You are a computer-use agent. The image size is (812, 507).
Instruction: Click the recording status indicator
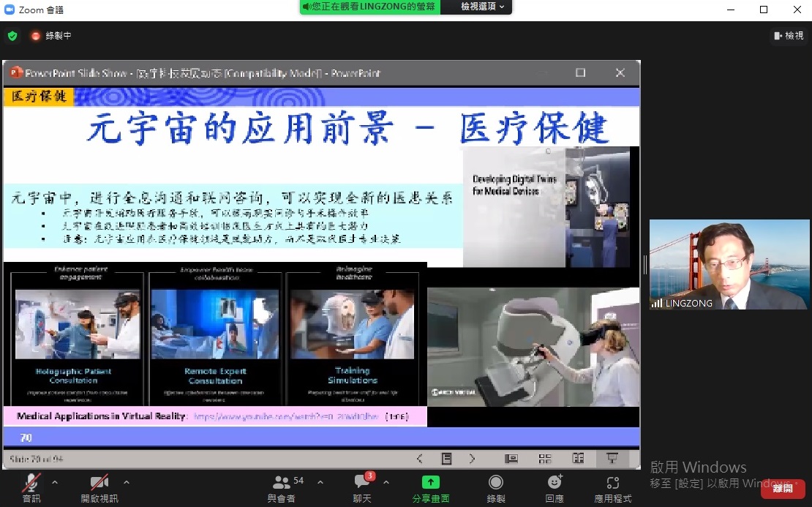point(50,35)
